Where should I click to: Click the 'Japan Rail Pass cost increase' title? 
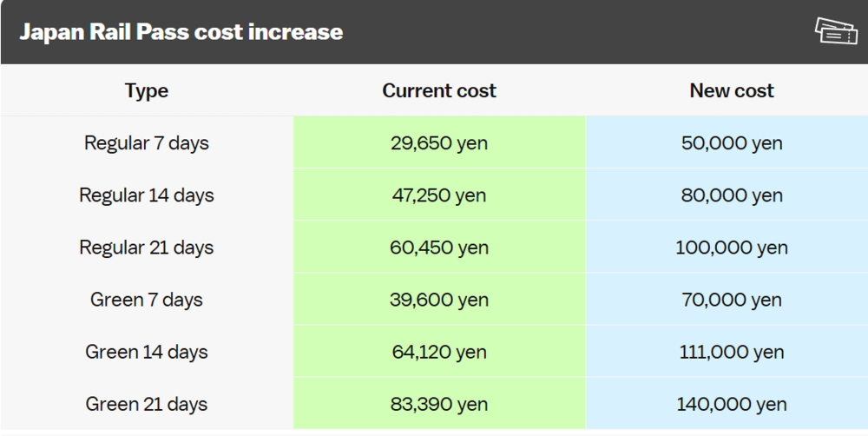pos(181,31)
